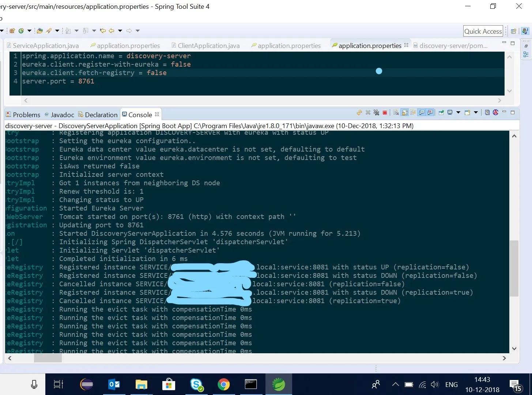Viewport: 532px width, 395px height.
Task: Open the Display Selected Console dropdown arrow
Action: (x=458, y=113)
